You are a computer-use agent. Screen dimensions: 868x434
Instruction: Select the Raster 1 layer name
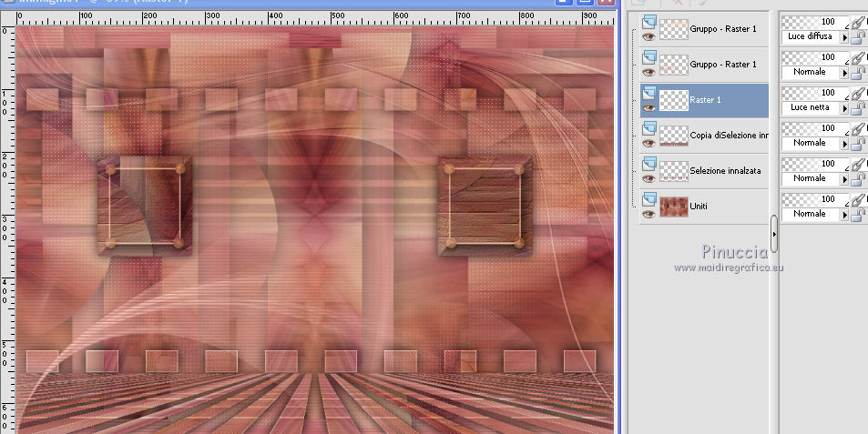coord(705,100)
